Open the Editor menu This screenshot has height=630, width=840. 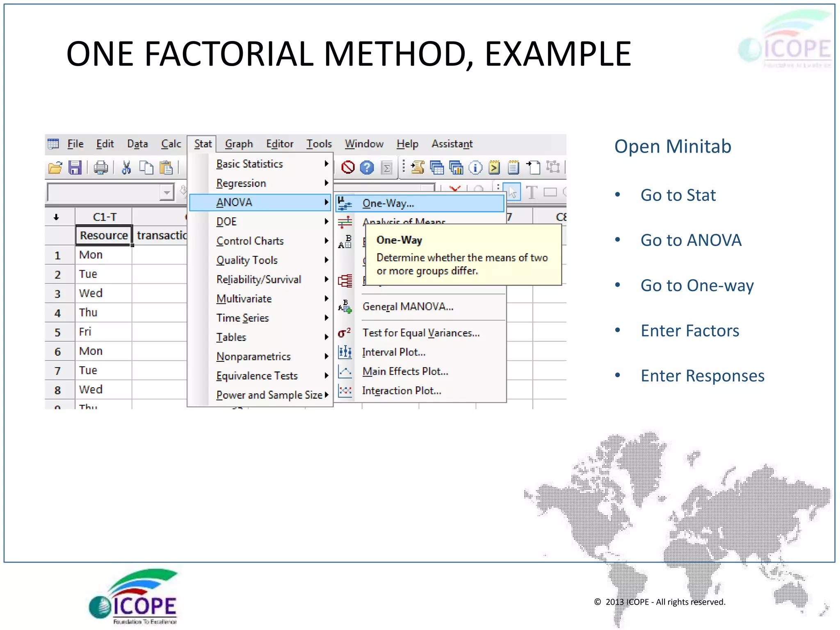[280, 144]
